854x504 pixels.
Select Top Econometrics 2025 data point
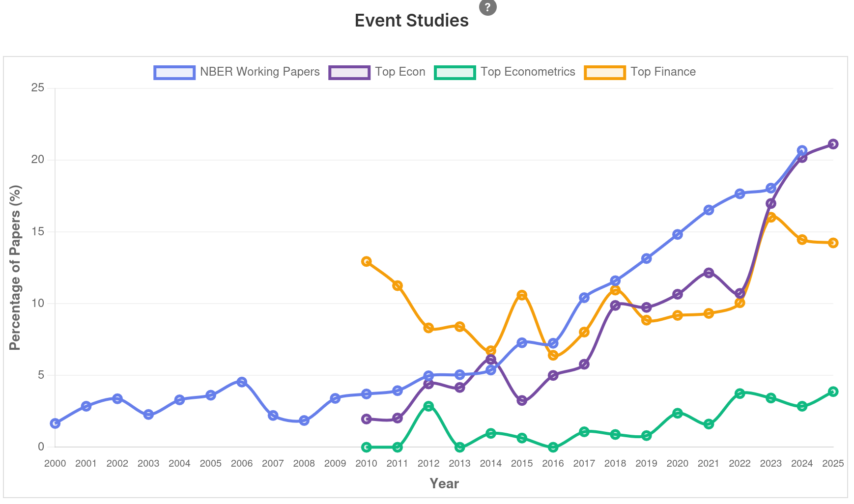(833, 392)
